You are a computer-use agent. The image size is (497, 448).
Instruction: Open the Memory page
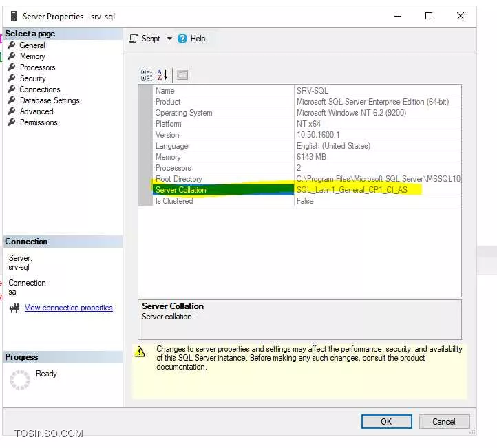32,56
